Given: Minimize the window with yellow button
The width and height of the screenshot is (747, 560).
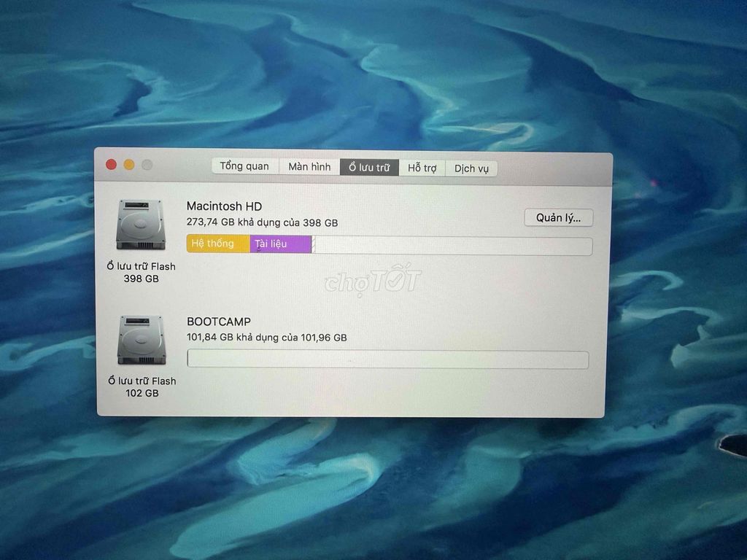Looking at the screenshot, I should click(129, 165).
